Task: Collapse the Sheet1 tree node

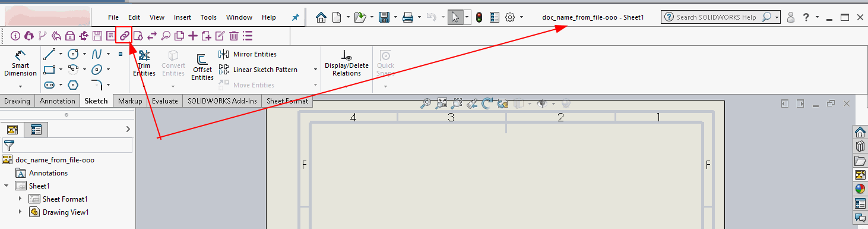Action: (x=7, y=186)
